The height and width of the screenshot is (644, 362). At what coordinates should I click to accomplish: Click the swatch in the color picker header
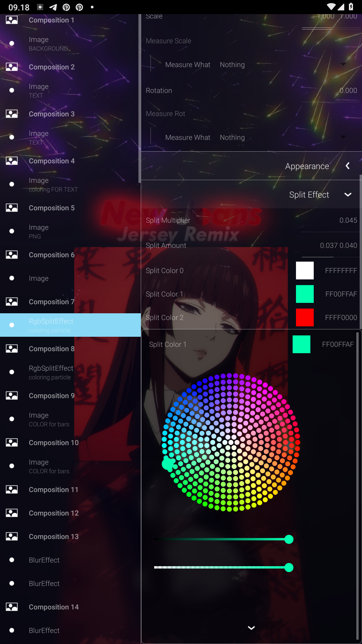pyautogui.click(x=301, y=344)
